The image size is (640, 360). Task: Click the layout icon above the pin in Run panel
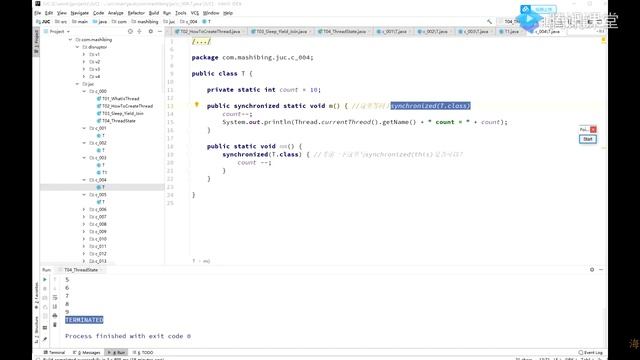(x=45, y=328)
